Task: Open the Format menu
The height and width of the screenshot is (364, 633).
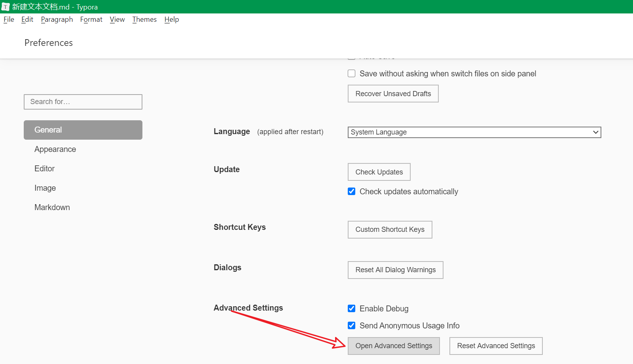Action: (91, 19)
